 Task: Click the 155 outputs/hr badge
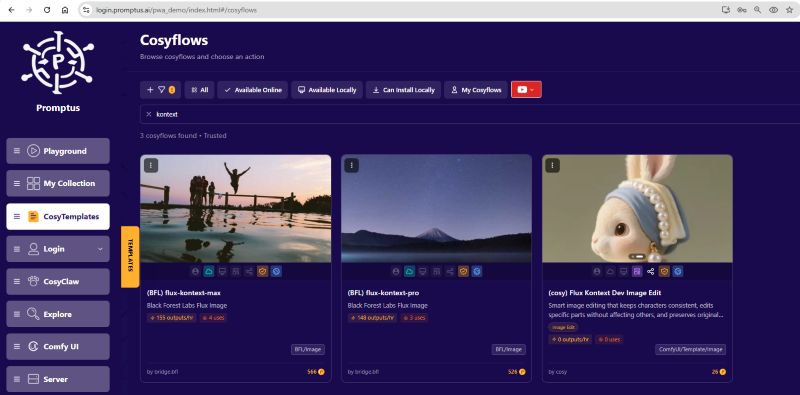pyautogui.click(x=171, y=317)
